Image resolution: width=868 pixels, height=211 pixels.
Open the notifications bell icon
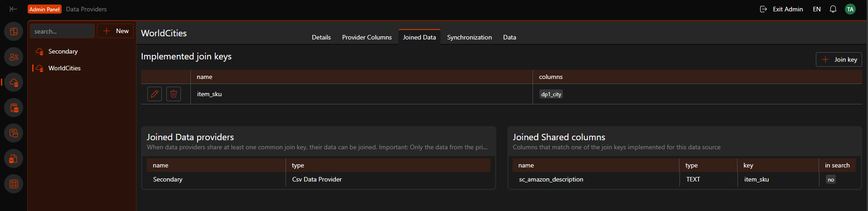(x=833, y=9)
